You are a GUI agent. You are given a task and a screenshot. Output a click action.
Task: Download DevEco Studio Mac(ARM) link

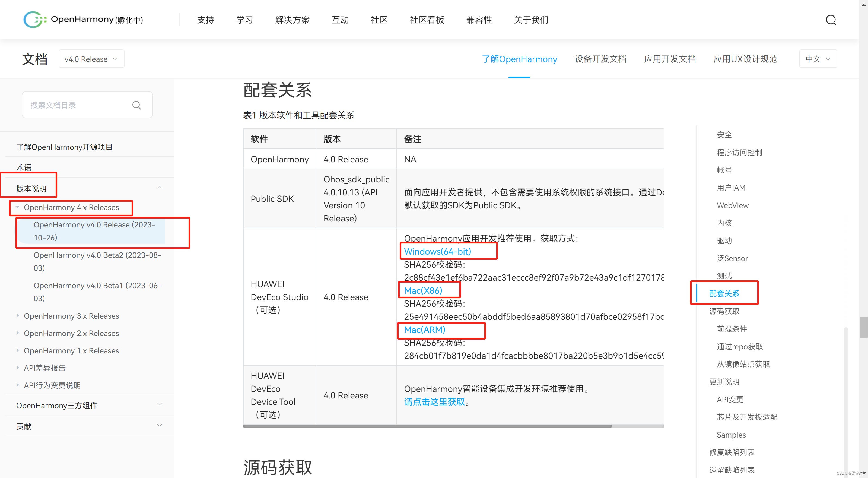point(425,330)
